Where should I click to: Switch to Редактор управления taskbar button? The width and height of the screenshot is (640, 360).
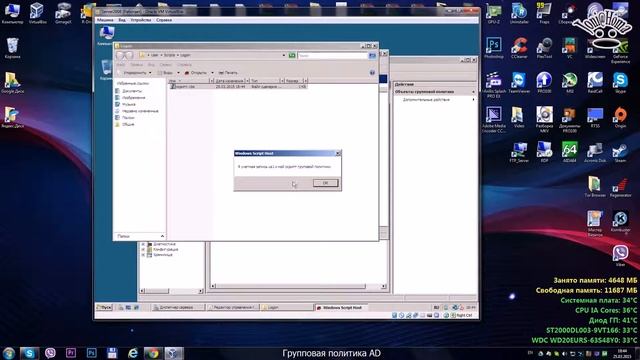[233, 307]
